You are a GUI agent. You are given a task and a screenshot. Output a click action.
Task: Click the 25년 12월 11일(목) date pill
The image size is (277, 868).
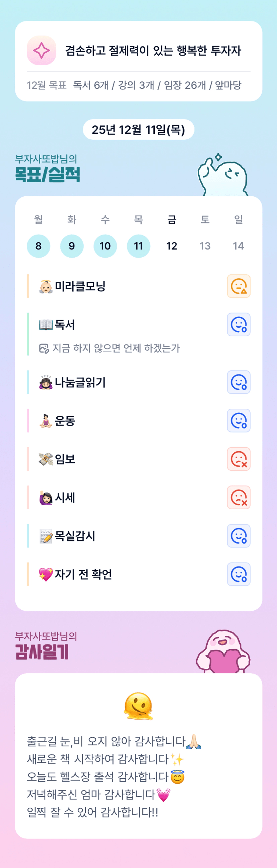point(139,130)
